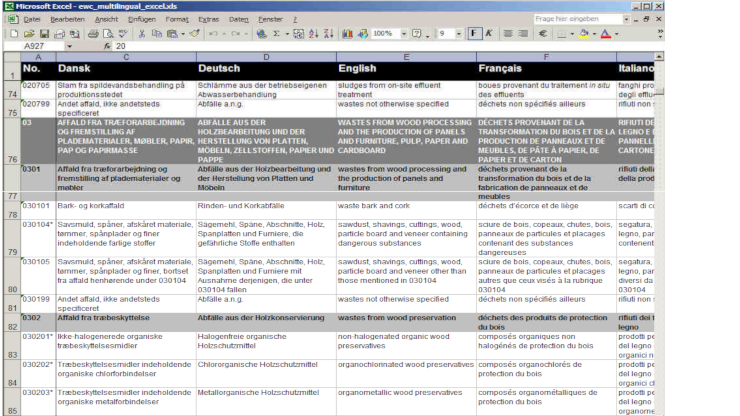Screen dimensions: 740x416
Task: Open the Datei menu
Action: coord(31,19)
